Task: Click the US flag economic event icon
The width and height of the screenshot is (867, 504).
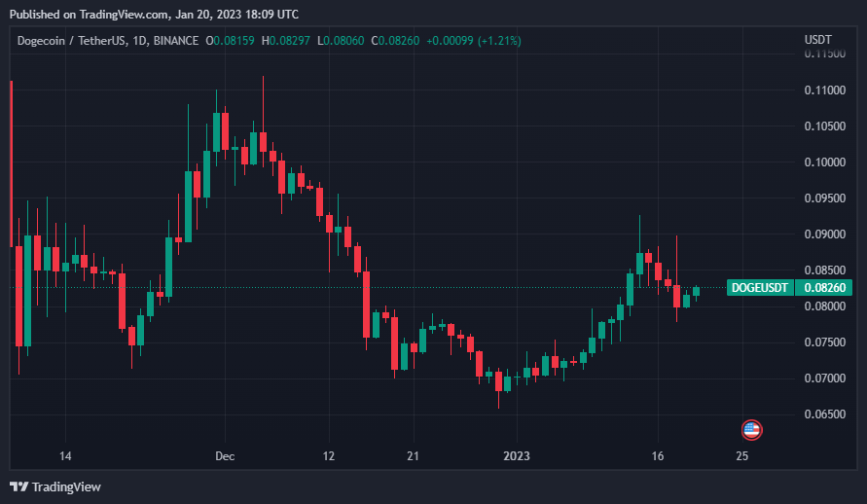Action: [751, 430]
